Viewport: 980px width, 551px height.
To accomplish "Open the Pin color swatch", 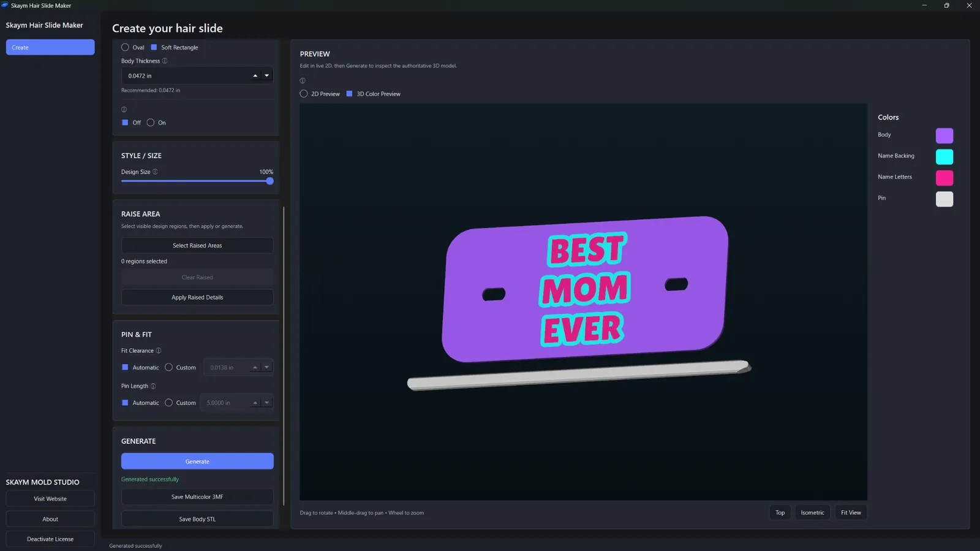I will click(x=944, y=199).
